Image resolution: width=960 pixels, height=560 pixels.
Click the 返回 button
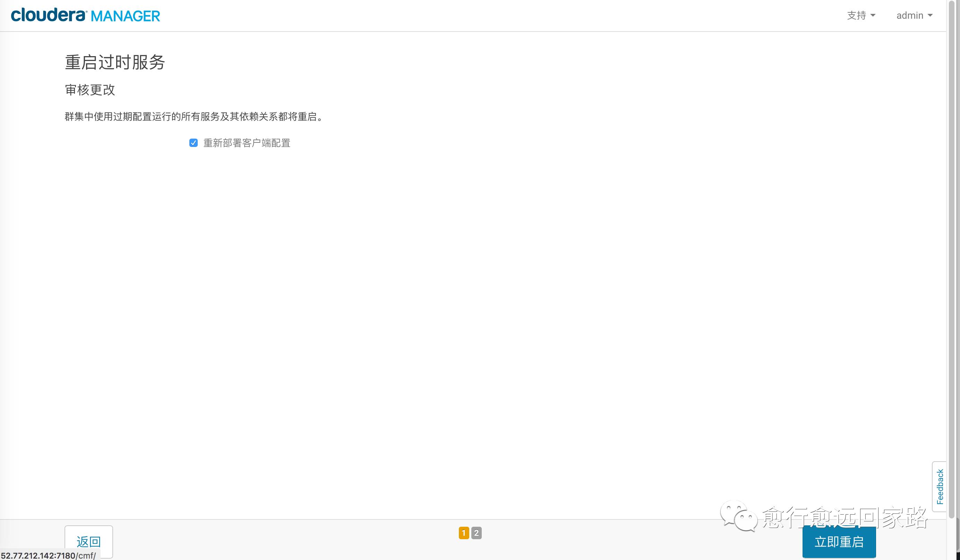click(89, 541)
